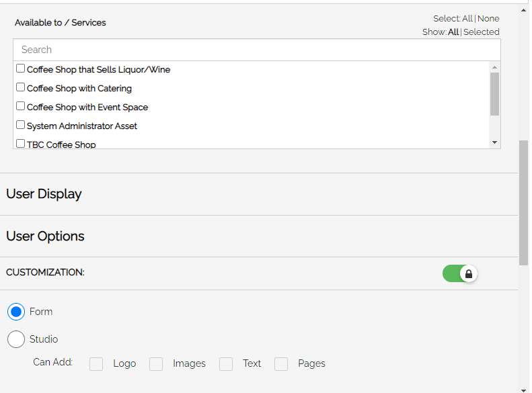Check the TBC Coffee Shop box
The width and height of the screenshot is (532, 393).
tap(21, 144)
